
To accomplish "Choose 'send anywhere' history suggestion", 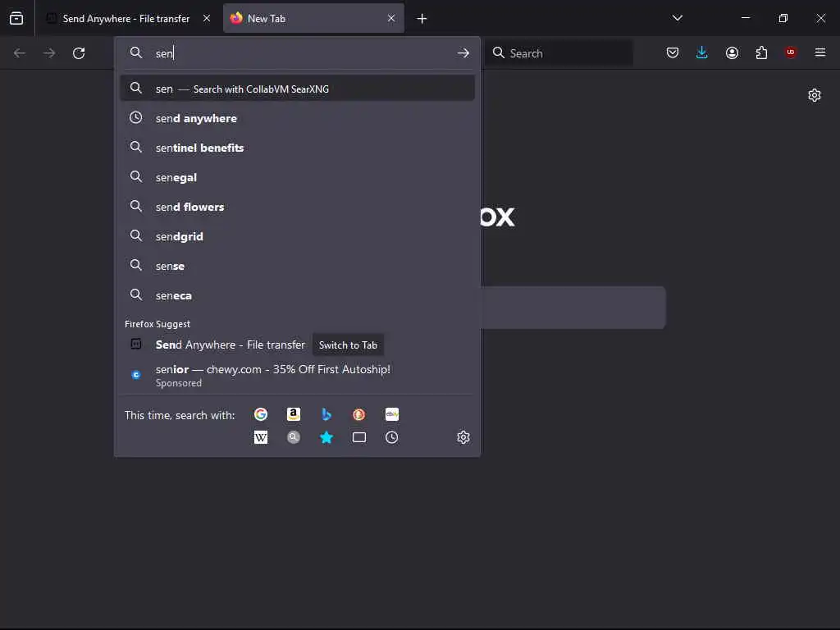I will [x=298, y=118].
